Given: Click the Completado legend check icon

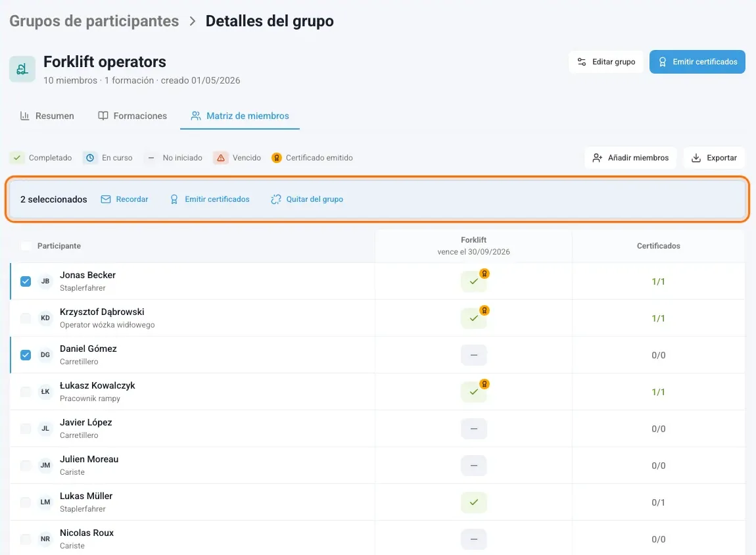Looking at the screenshot, I should click(17, 158).
